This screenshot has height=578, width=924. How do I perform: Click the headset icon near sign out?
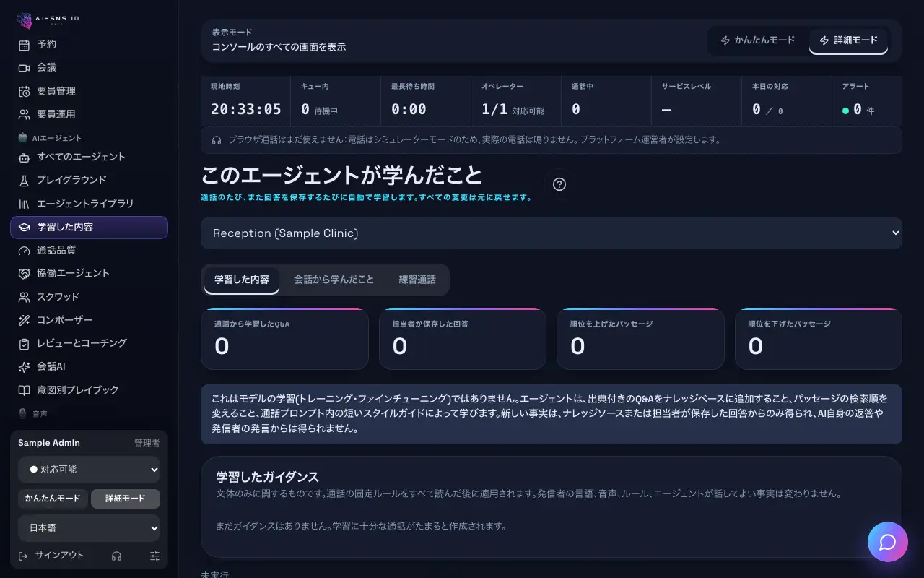[116, 556]
